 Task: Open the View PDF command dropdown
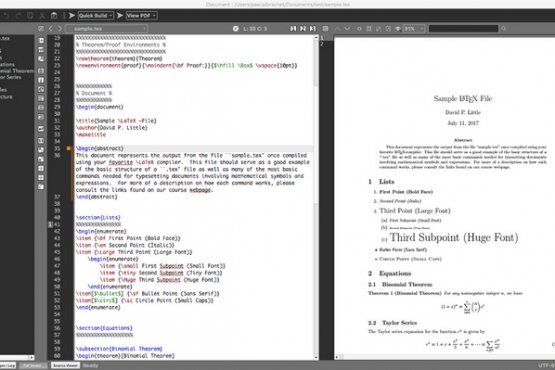tap(142, 16)
